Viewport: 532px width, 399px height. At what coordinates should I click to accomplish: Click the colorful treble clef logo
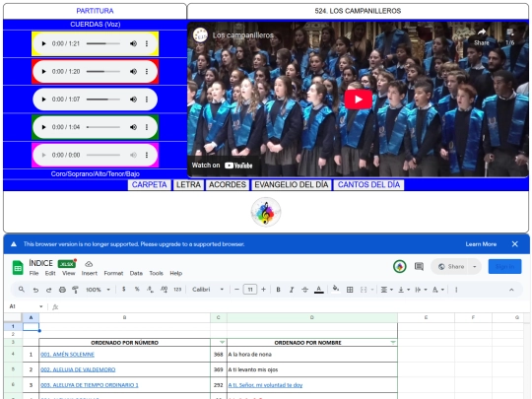266,212
